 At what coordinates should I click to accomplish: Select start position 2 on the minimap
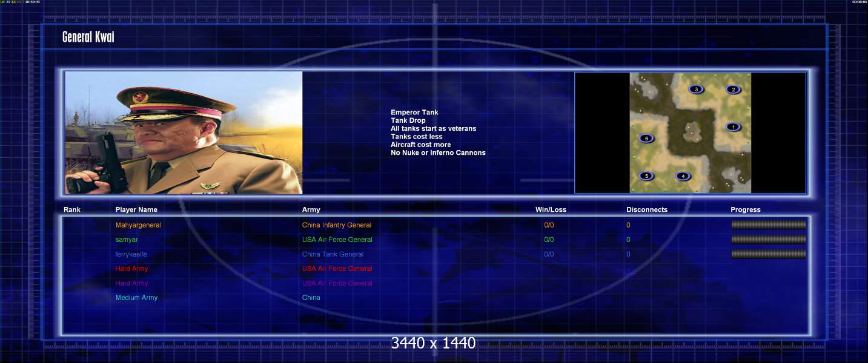[x=733, y=90]
